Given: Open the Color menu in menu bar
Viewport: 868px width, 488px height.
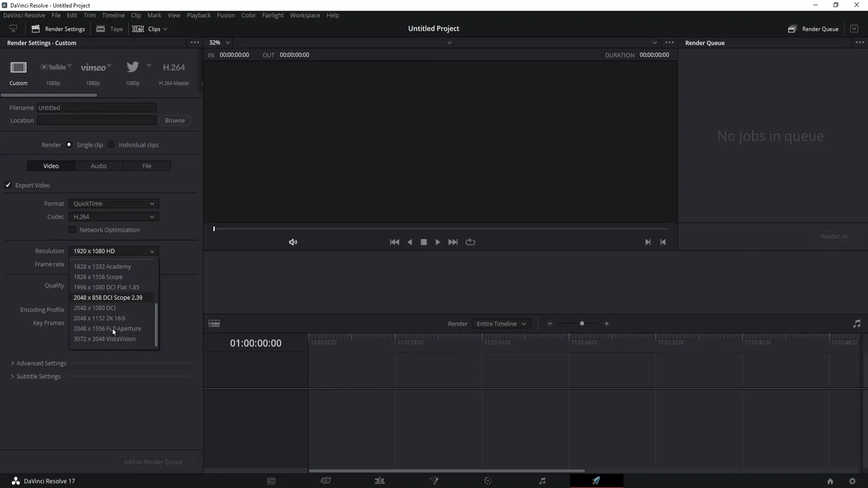Looking at the screenshot, I should [x=249, y=15].
